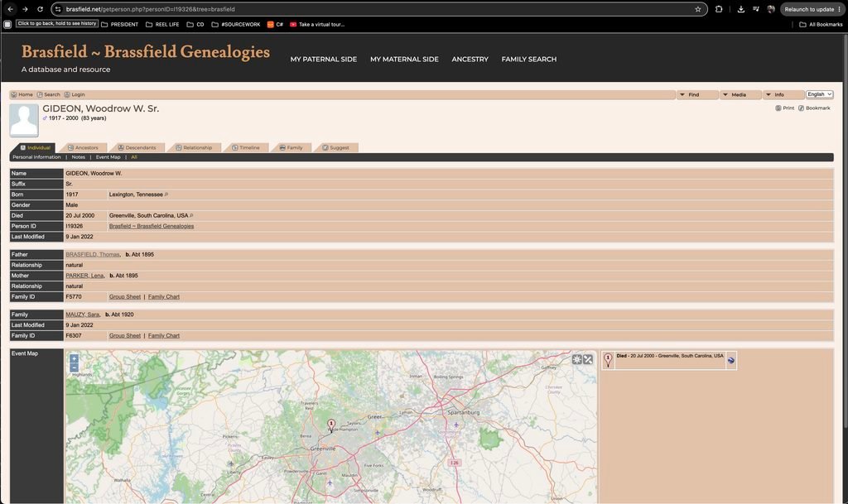Open the browser extensions puzzle icon

tap(719, 9)
